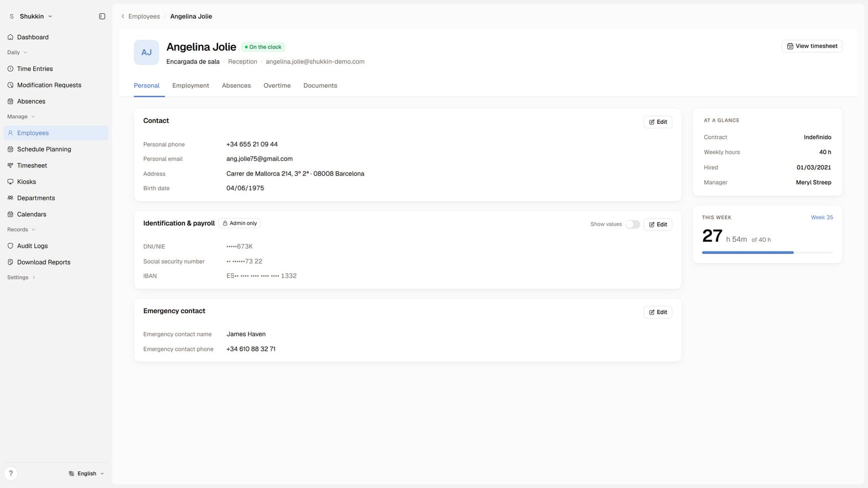Open the Shukkin workspace dropdown

click(31, 17)
